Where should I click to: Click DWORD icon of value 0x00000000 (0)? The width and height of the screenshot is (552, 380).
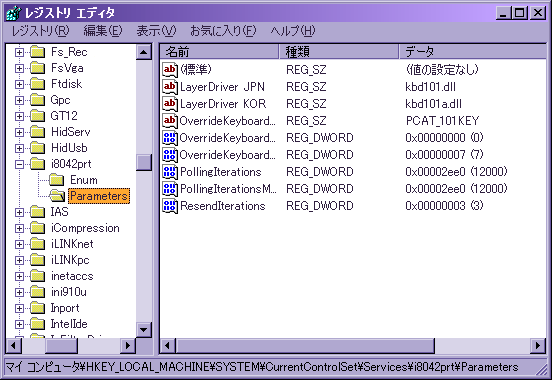point(170,138)
